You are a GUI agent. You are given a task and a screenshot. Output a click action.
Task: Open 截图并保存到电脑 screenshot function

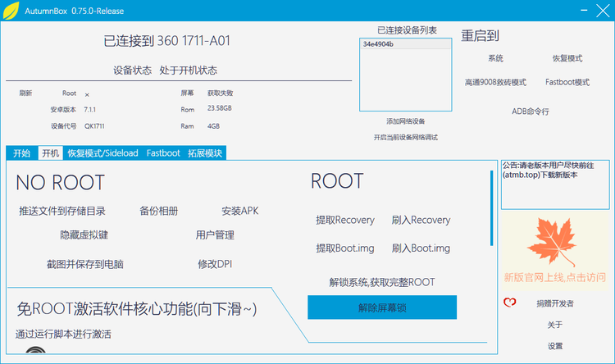coord(85,265)
